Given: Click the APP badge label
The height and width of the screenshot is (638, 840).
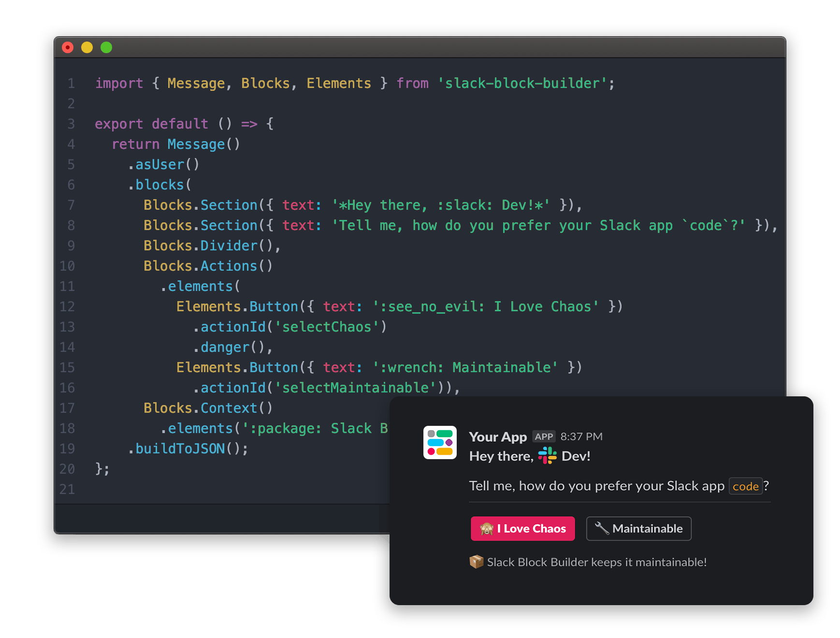Looking at the screenshot, I should pos(544,437).
